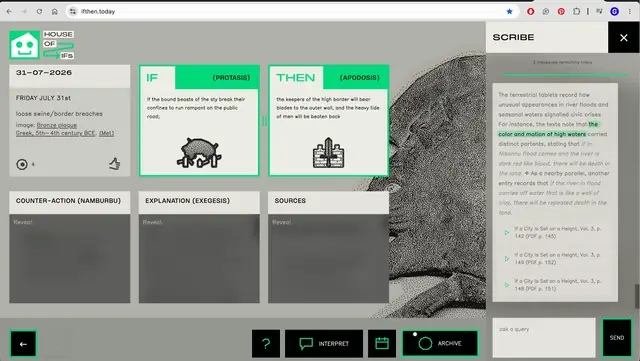This screenshot has width=640, height=361.
Task: Click the Interpret button
Action: (324, 343)
